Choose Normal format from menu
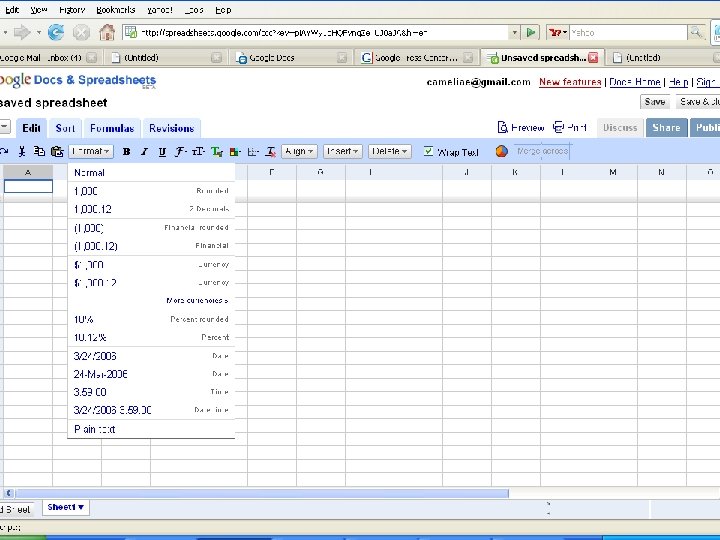720x540 pixels. [151, 173]
